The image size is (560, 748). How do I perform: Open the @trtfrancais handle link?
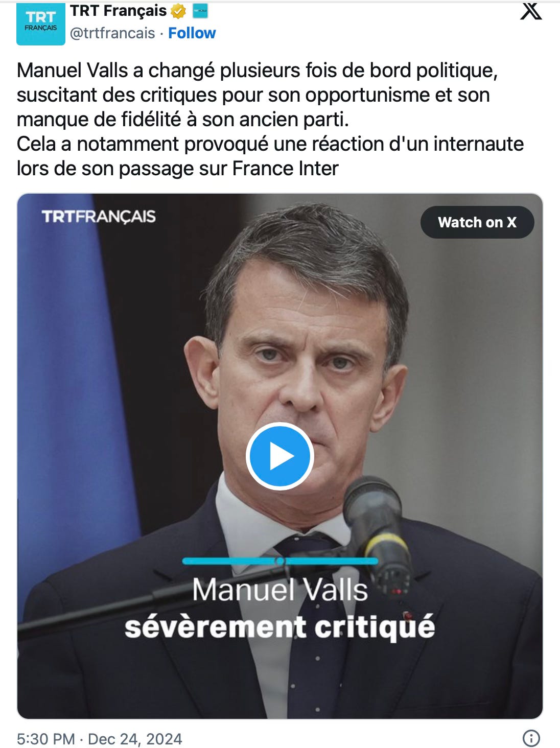112,33
